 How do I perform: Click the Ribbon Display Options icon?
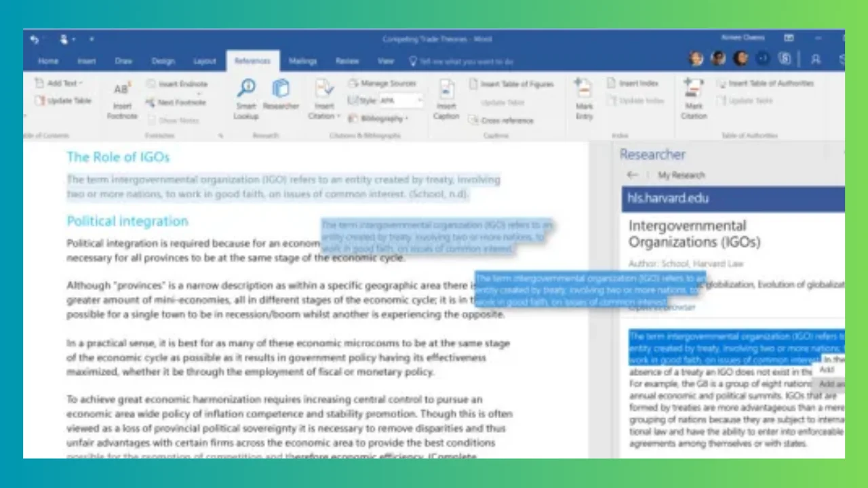(789, 39)
